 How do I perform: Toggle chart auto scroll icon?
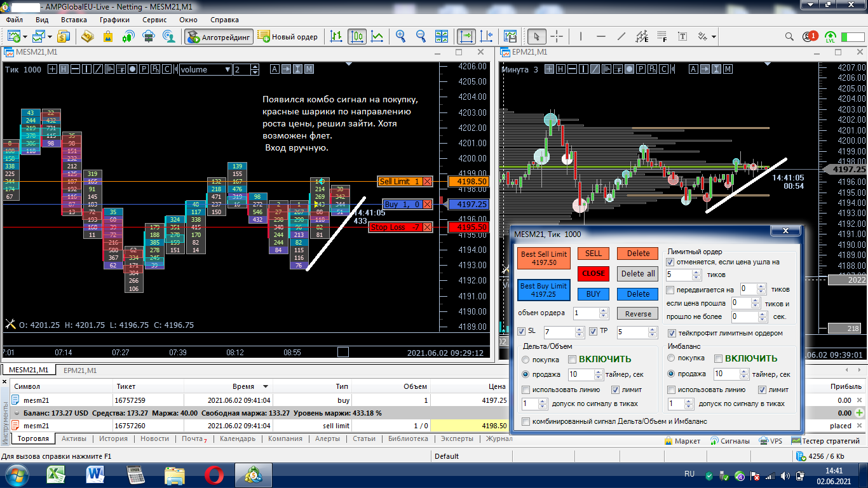coord(466,36)
